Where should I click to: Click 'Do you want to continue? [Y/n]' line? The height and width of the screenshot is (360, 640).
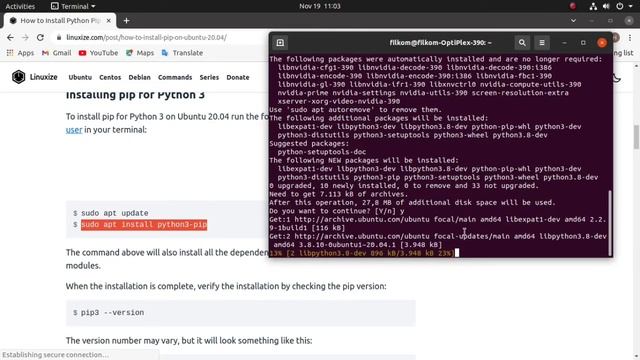click(x=337, y=211)
